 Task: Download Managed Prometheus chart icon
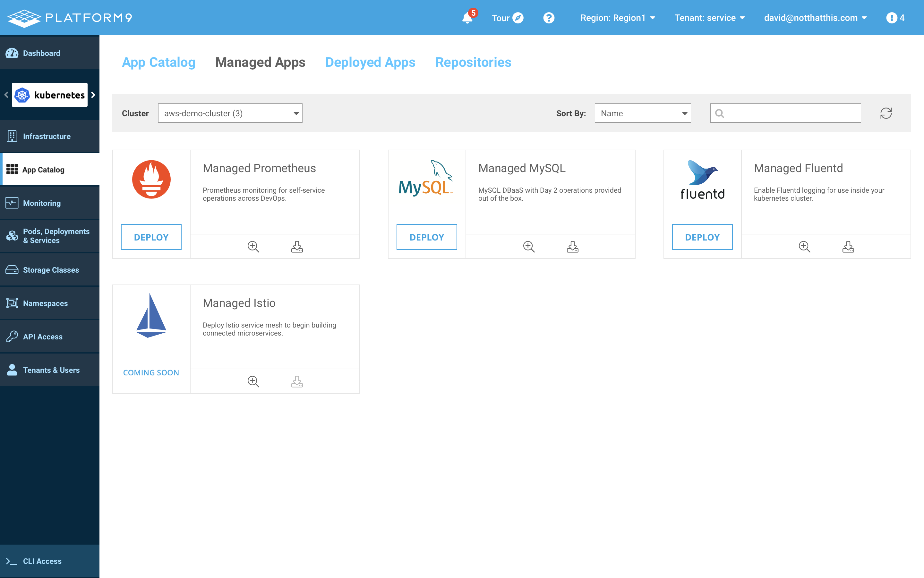pos(297,247)
